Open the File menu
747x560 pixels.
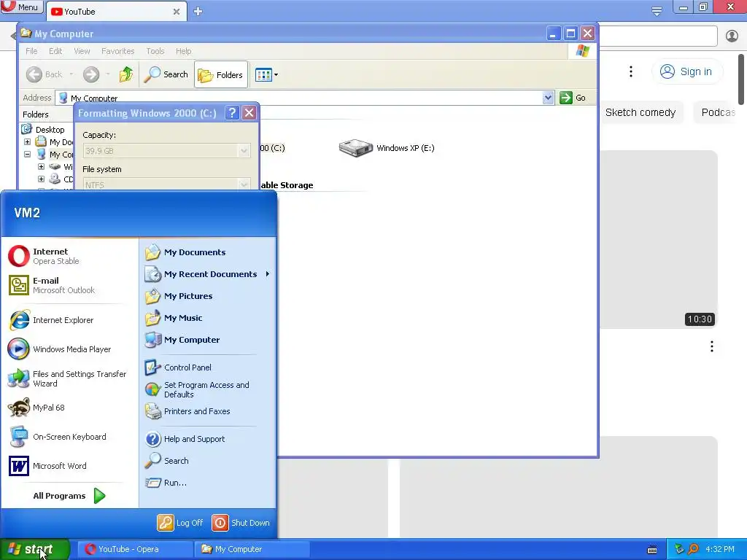(31, 51)
